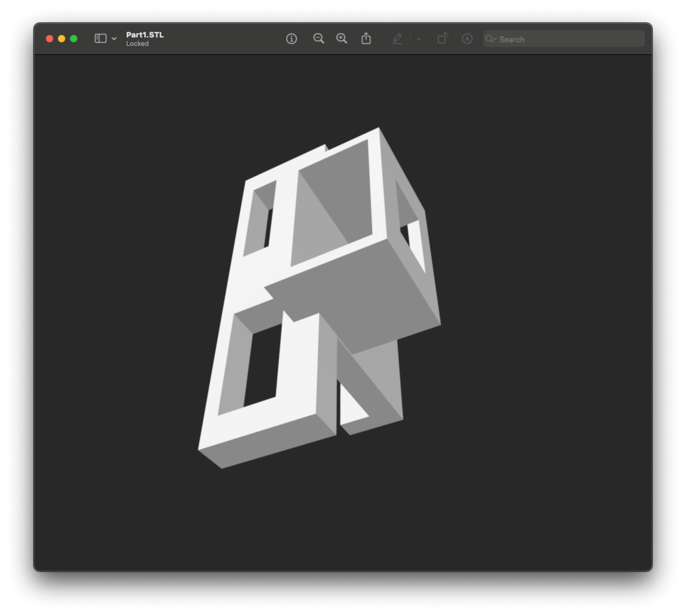Enter full screen via green button
The width and height of the screenshot is (686, 616).
tap(74, 39)
